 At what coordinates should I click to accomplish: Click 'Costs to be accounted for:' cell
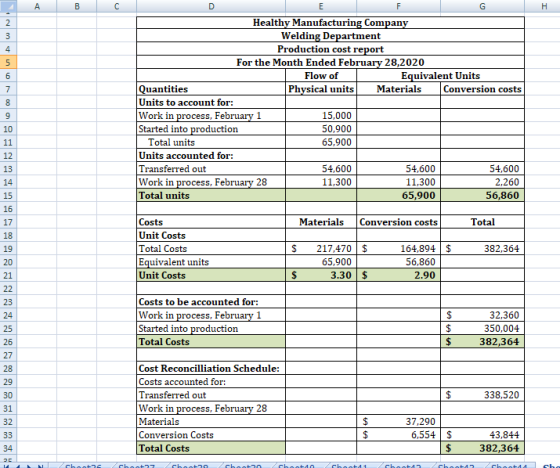click(x=211, y=302)
